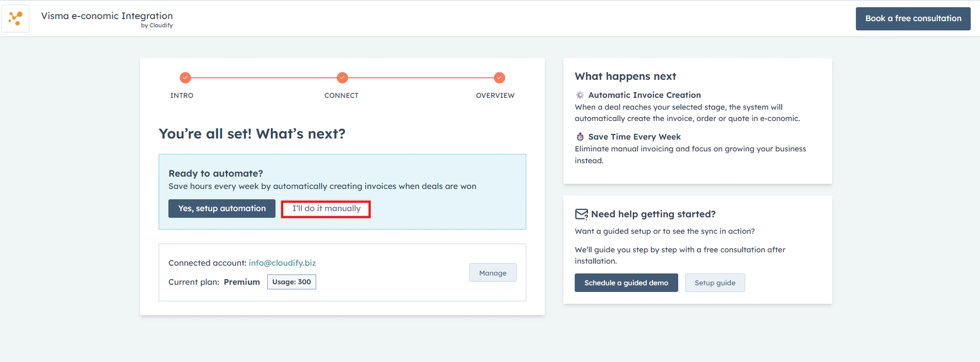Open the Setup guide
Screen dimensions: 980x362
pos(715,283)
